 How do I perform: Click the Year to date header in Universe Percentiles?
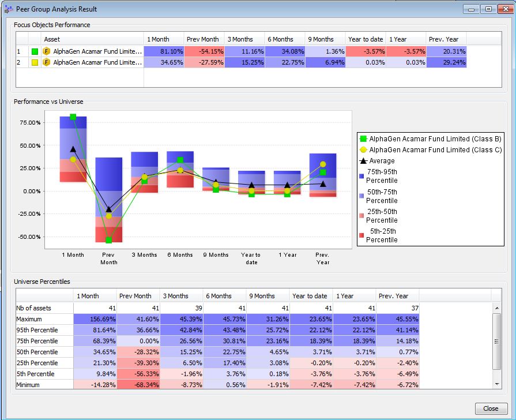click(311, 296)
